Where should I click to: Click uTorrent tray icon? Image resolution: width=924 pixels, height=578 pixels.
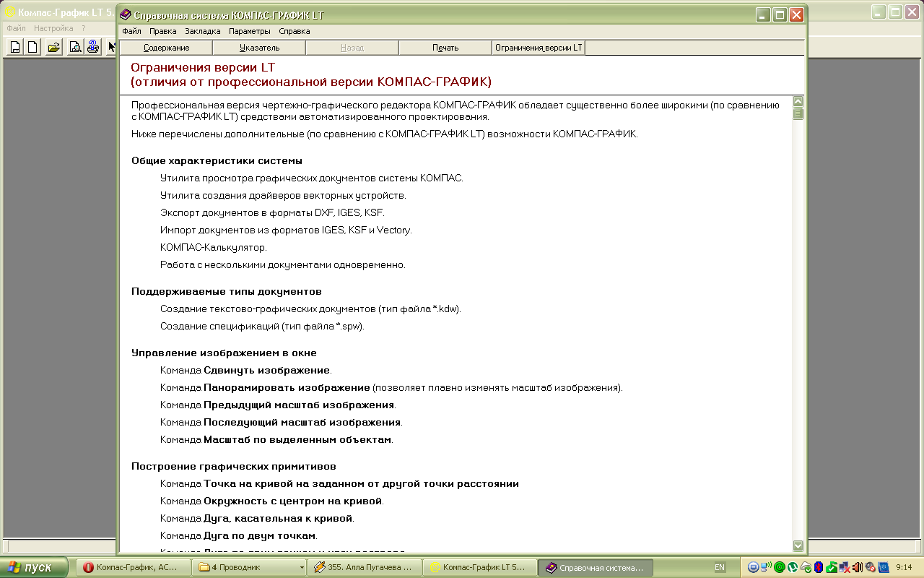pos(793,567)
